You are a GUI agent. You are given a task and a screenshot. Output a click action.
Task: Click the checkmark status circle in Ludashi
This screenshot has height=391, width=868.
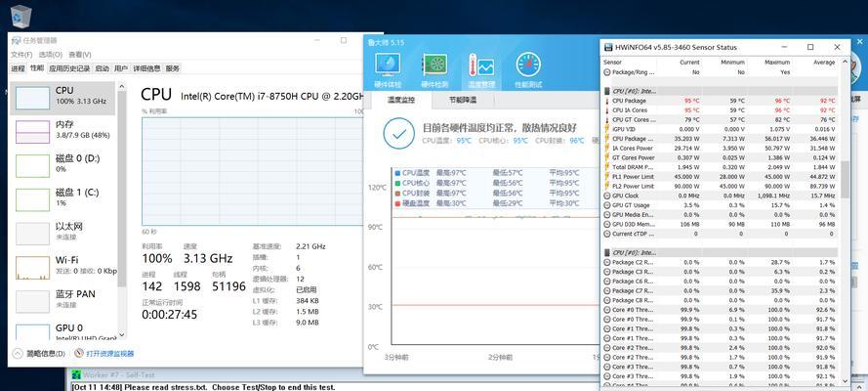[x=398, y=133]
